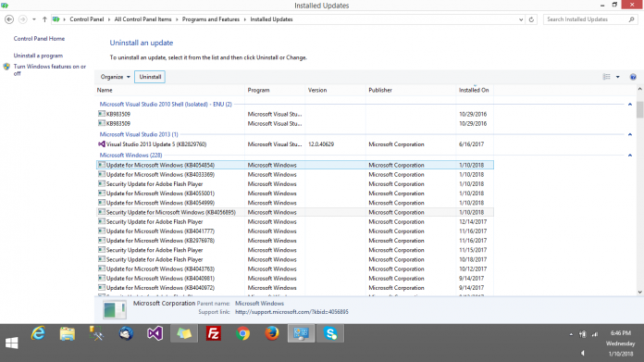644x362 pixels.
Task: Select Visual Studio 2013 Update 5 (KB2829760)
Action: [x=295, y=144]
